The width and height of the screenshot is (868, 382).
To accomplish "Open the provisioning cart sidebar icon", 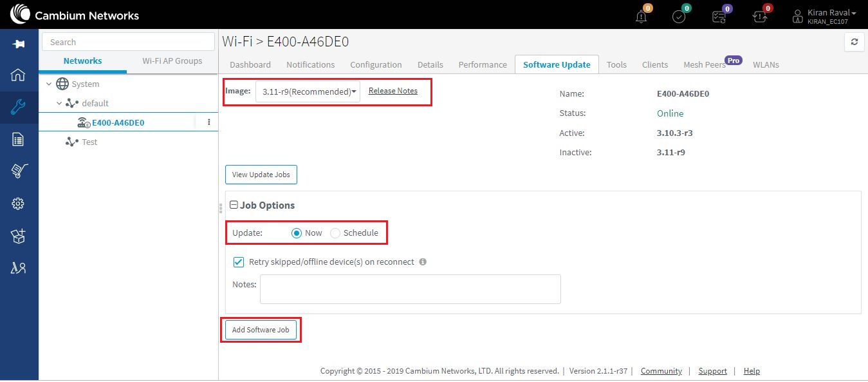I will [x=18, y=171].
